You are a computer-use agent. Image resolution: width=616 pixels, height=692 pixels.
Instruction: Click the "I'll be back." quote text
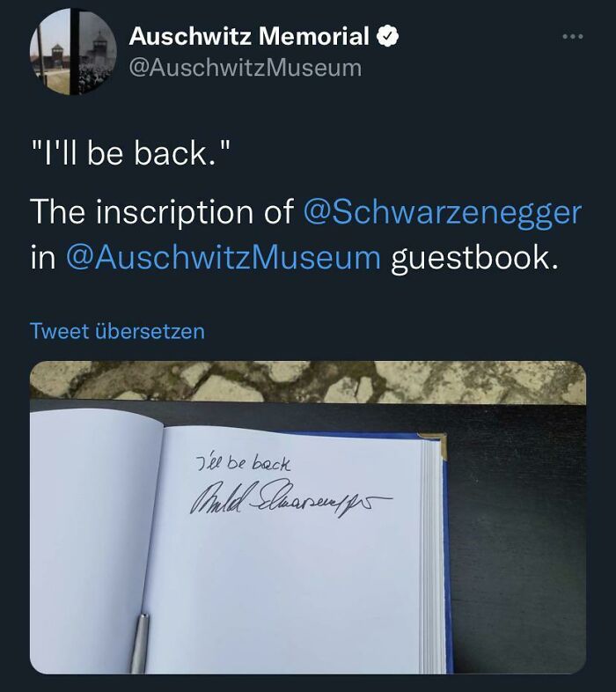coord(131,153)
